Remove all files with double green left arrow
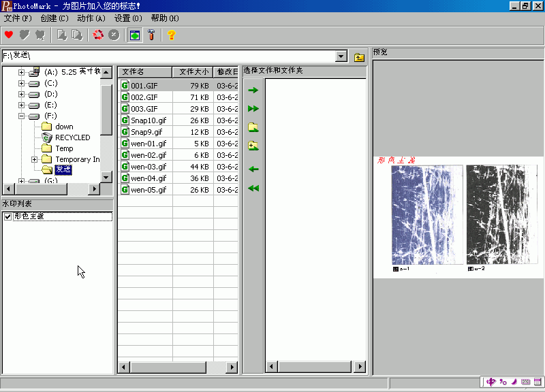 253,189
